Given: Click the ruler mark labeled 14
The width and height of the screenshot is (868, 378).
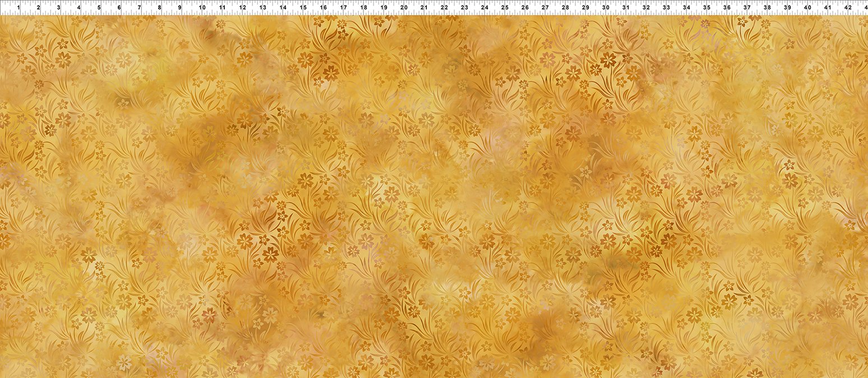Looking at the screenshot, I should tap(283, 8).
